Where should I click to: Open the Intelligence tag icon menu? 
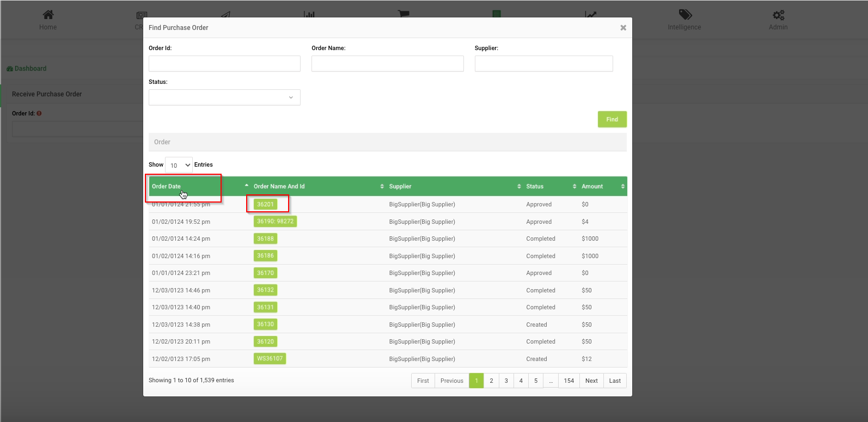[684, 20]
